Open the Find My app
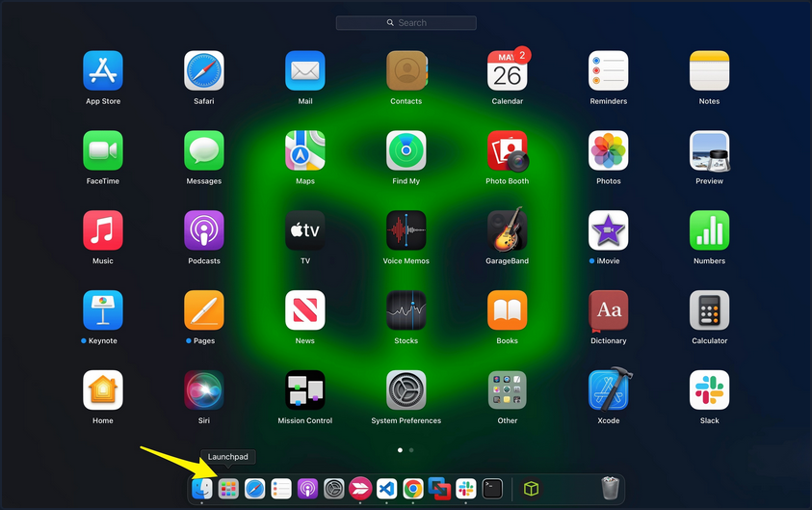Image resolution: width=812 pixels, height=510 pixels. (x=406, y=150)
